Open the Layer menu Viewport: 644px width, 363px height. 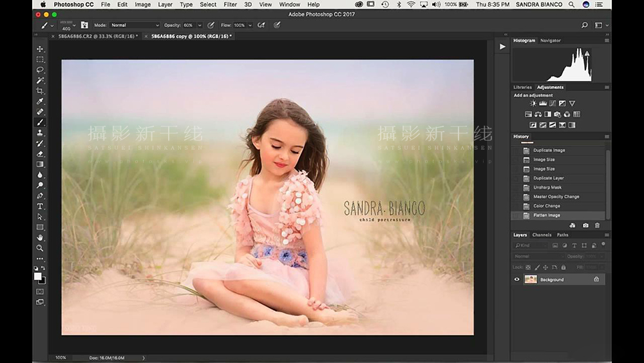click(165, 5)
